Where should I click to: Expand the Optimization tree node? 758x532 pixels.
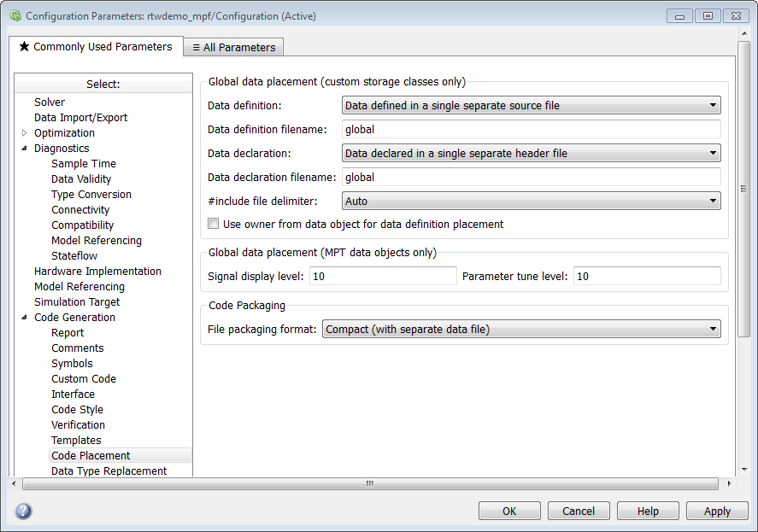point(25,133)
